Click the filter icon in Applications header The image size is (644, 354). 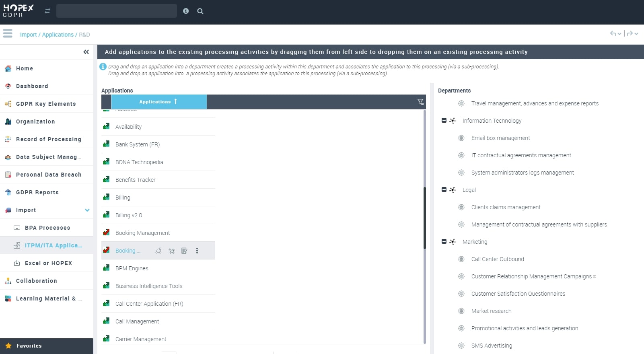420,102
